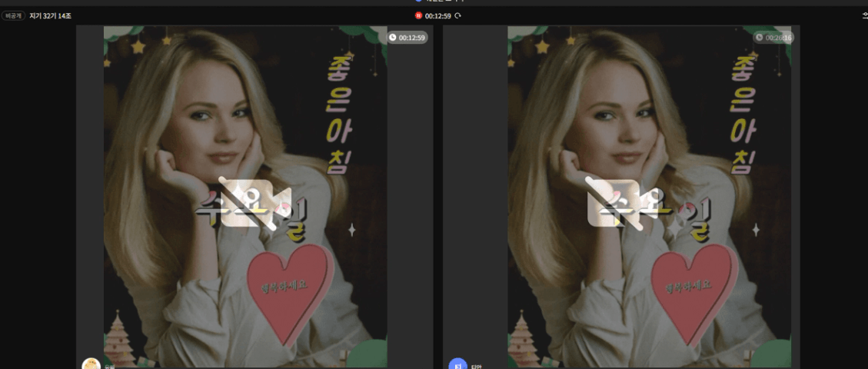
Task: Click the left participant's profile avatar
Action: tap(91, 364)
